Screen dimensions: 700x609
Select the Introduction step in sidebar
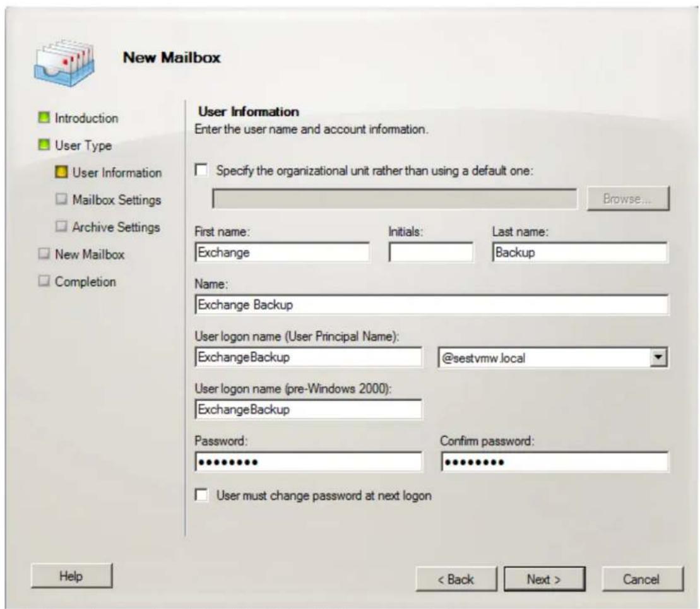(86, 118)
